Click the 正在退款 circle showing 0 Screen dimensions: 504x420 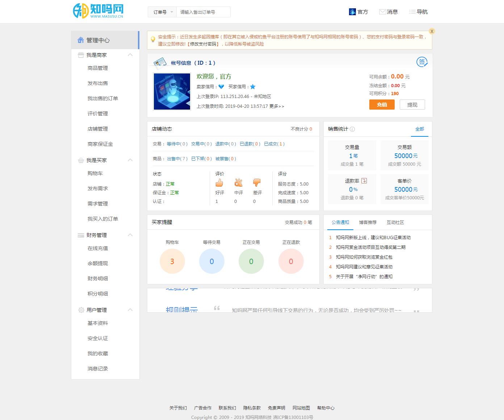pos(291,261)
